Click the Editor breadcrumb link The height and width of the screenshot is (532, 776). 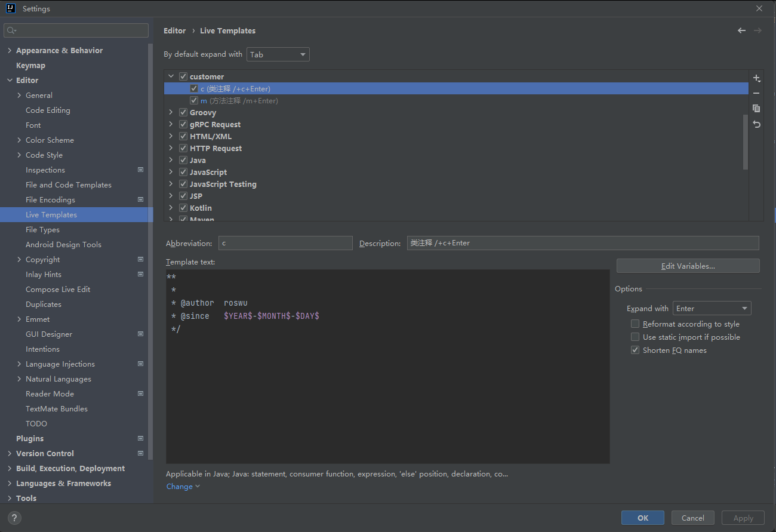175,30
